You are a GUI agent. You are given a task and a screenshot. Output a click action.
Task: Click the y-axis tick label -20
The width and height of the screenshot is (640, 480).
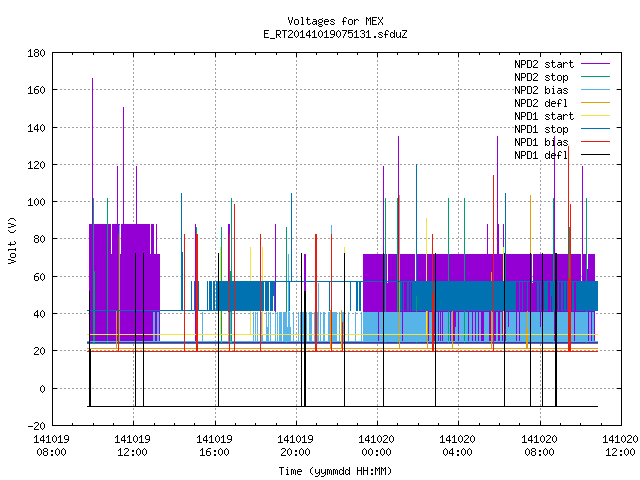point(36,426)
